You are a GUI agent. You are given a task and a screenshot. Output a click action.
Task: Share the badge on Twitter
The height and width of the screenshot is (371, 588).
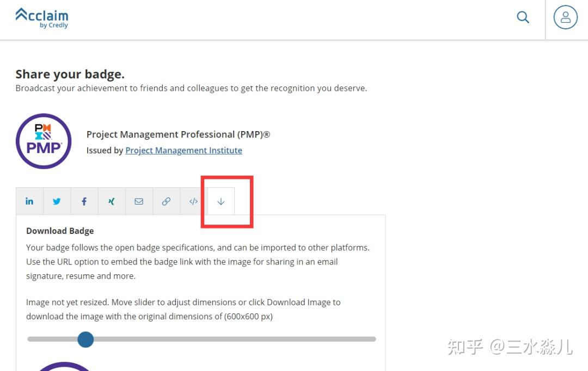coord(57,201)
